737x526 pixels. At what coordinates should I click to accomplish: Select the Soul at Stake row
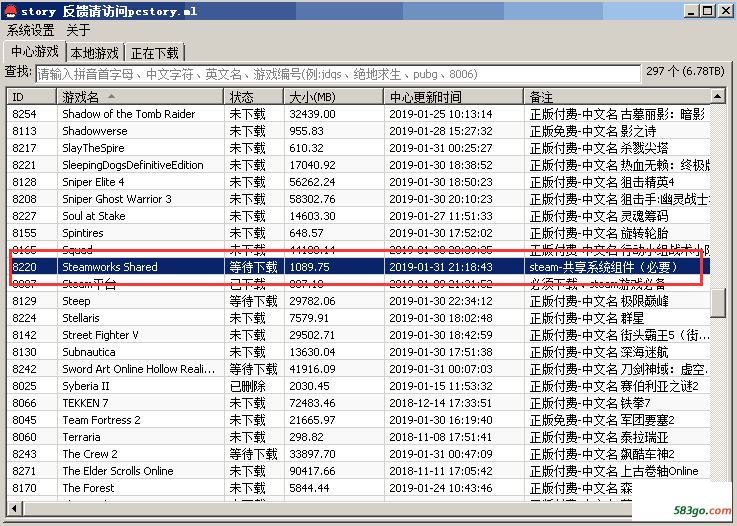coord(358,216)
